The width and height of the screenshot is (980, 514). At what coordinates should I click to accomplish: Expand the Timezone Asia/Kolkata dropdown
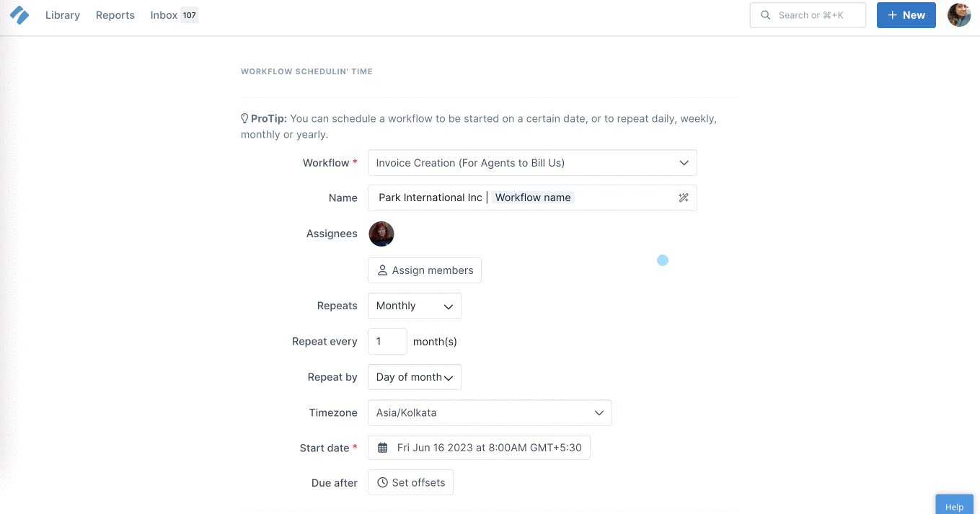click(x=490, y=413)
